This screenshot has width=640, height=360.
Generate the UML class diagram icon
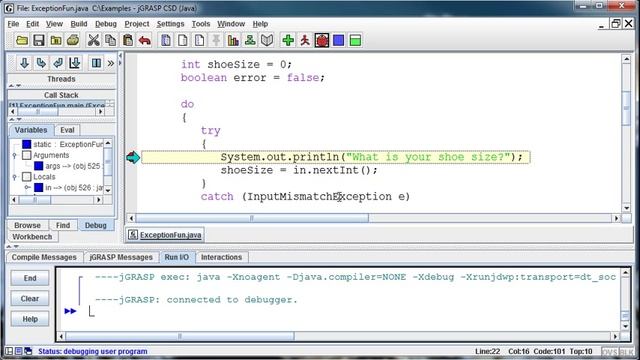click(250, 40)
